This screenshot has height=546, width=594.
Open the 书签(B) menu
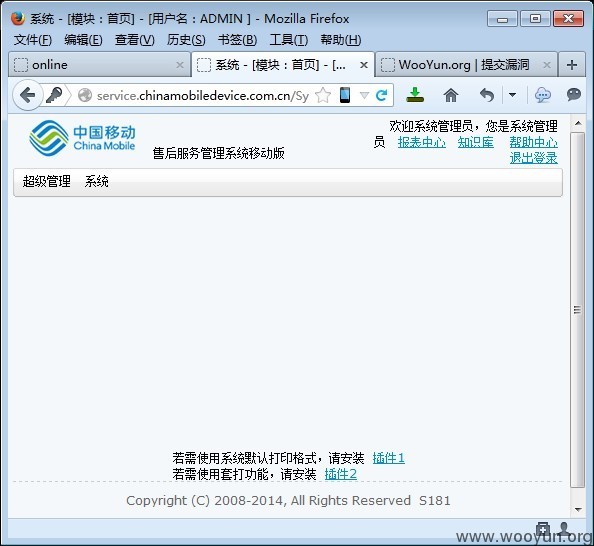click(x=237, y=39)
